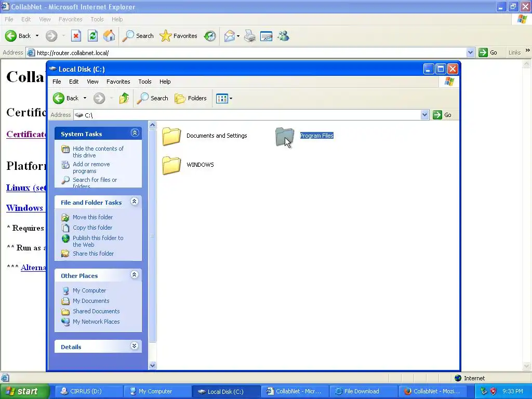The height and width of the screenshot is (399, 532).
Task: Open the Tools menu in Local Disk window
Action: [144, 82]
